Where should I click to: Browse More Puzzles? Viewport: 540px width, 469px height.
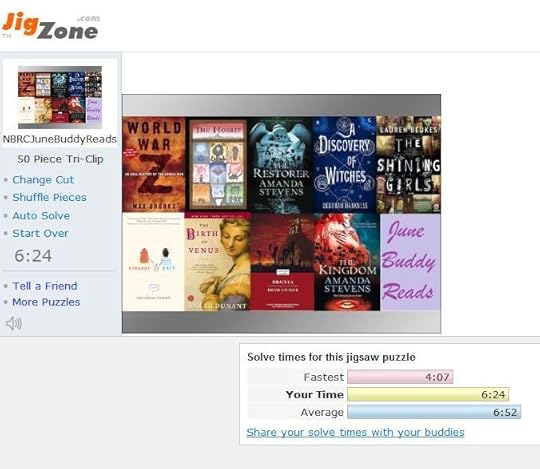pos(46,302)
